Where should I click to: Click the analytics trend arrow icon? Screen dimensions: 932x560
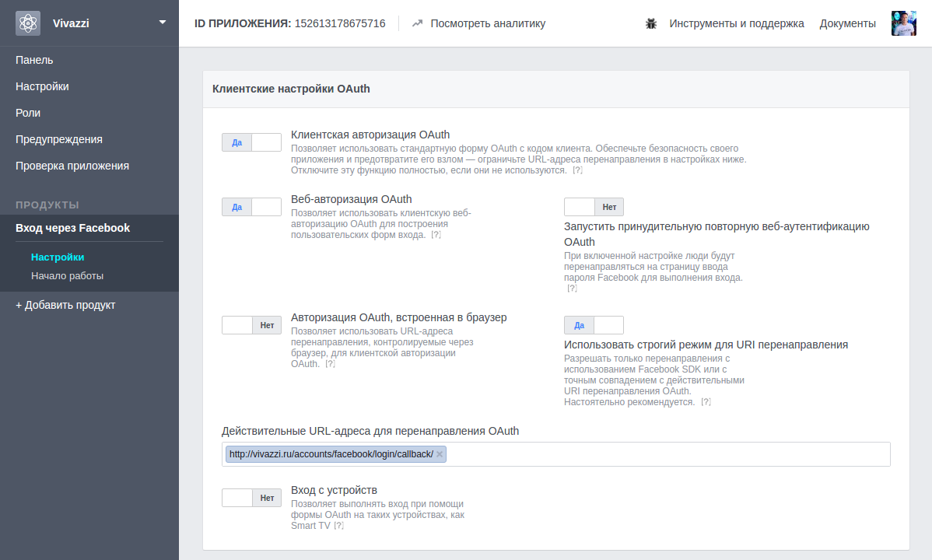point(417,23)
